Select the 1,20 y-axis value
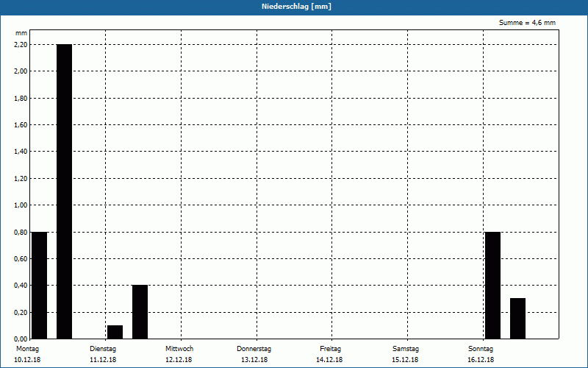 tap(21, 179)
